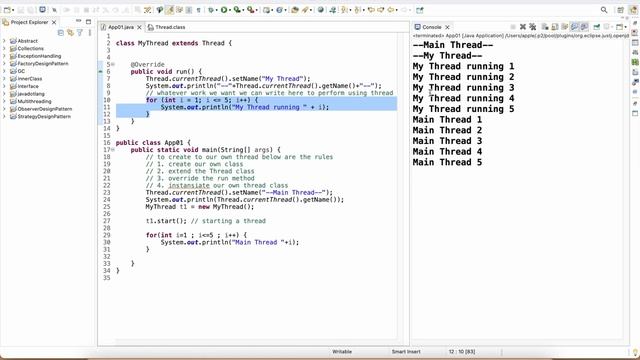The width and height of the screenshot is (640, 360).
Task: Click Remove Launch in Console
Action: pyautogui.click(x=523, y=27)
